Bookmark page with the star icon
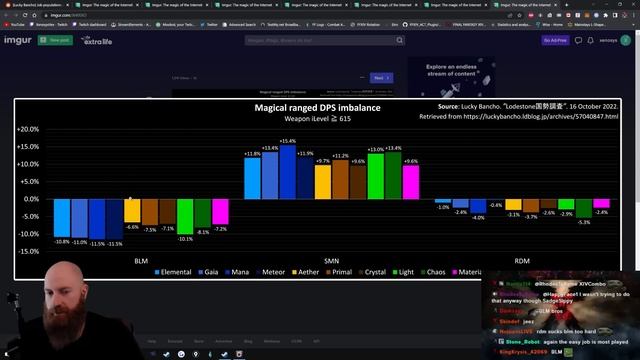Viewport: 640px width, 360px height. click(519, 15)
